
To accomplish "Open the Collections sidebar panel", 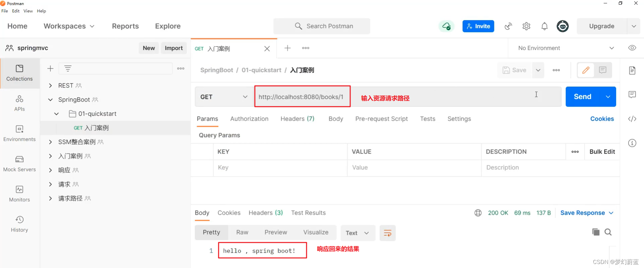I will click(x=19, y=73).
